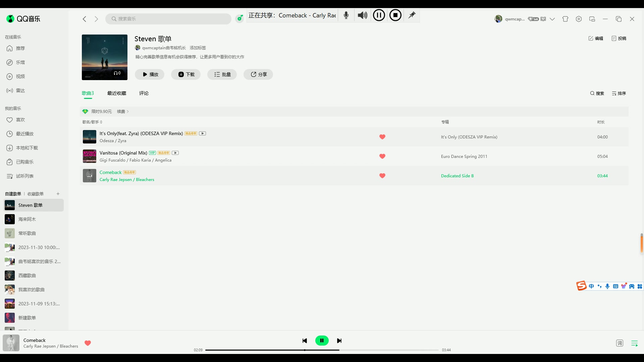This screenshot has height=362, width=644.
Task: Skip to next track
Action: tap(339, 341)
